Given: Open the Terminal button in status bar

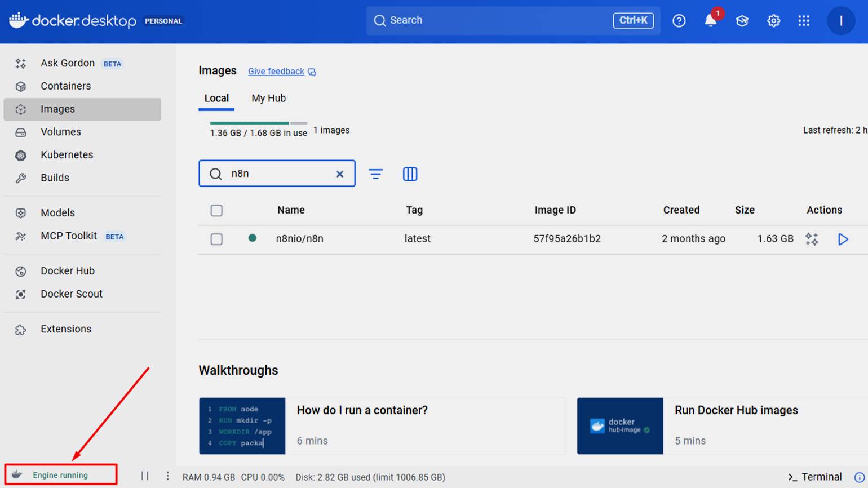Looking at the screenshot, I should [815, 477].
